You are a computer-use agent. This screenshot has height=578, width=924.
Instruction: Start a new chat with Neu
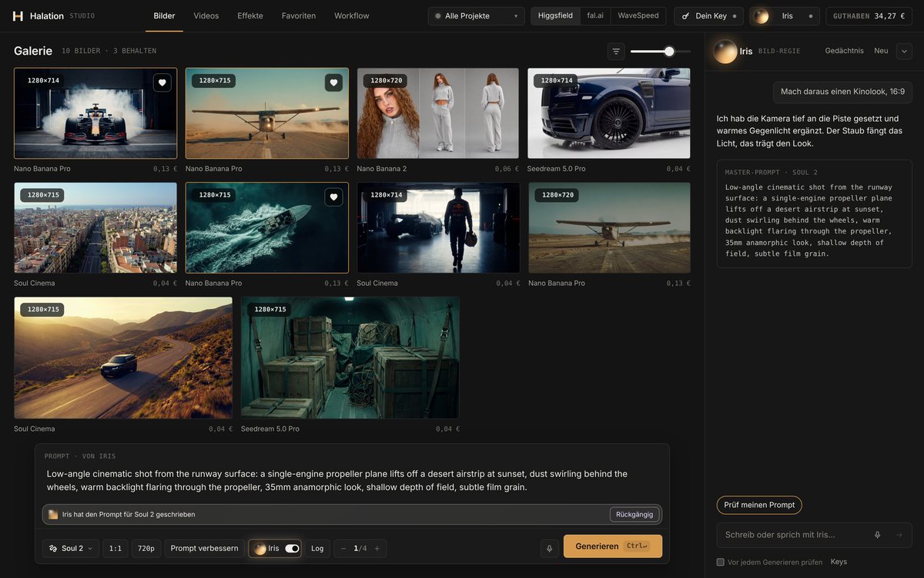click(x=882, y=51)
